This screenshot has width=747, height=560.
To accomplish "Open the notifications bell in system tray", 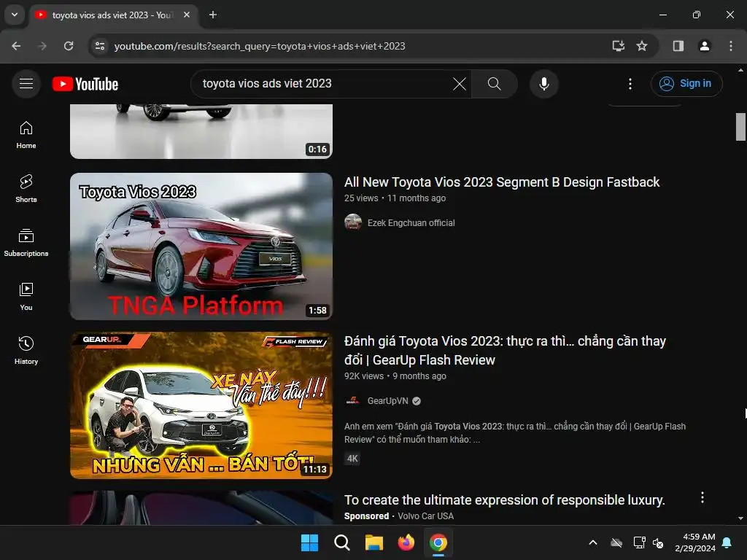I will 727,542.
